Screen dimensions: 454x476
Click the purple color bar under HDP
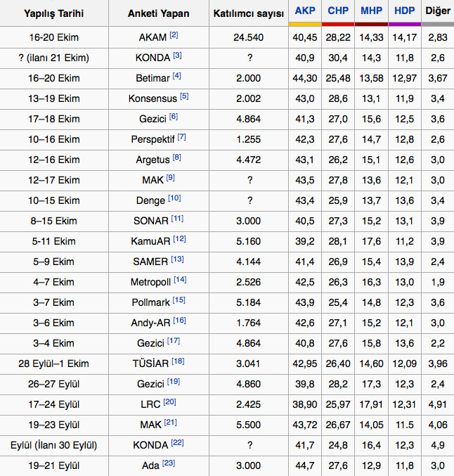(x=405, y=25)
